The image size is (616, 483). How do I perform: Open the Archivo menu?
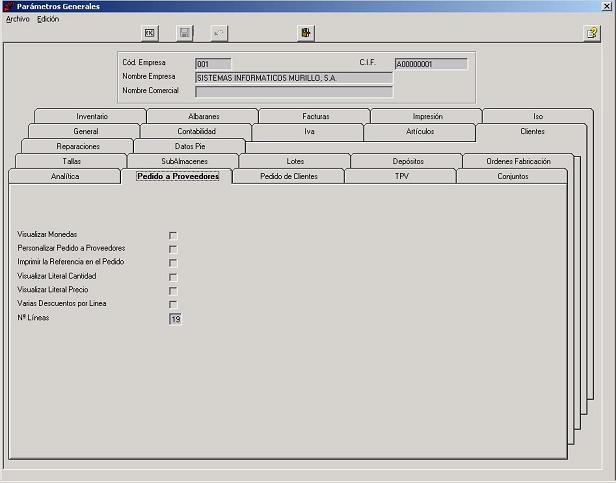18,19
